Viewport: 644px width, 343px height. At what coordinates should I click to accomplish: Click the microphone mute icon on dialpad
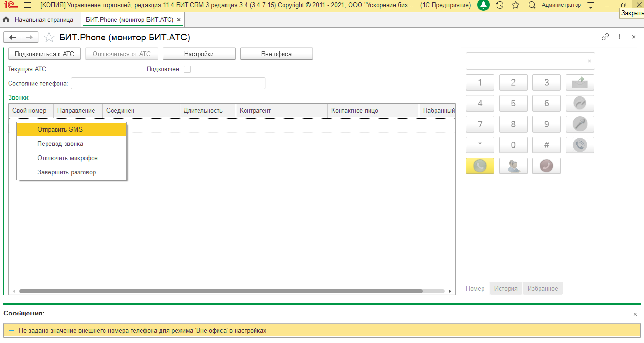[x=580, y=124]
